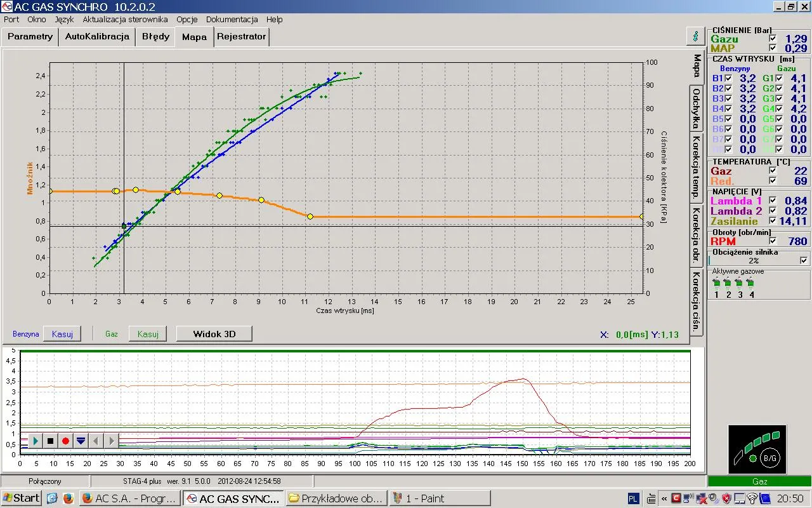Image resolution: width=812 pixels, height=508 pixels.
Task: Click active gas injector 1 icon
Action: click(x=716, y=283)
